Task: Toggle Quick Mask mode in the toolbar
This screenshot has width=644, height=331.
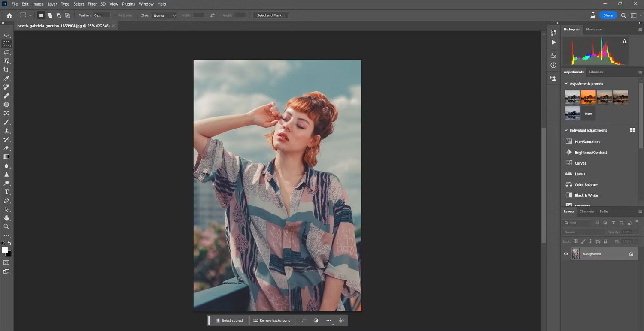Action: (x=6, y=262)
